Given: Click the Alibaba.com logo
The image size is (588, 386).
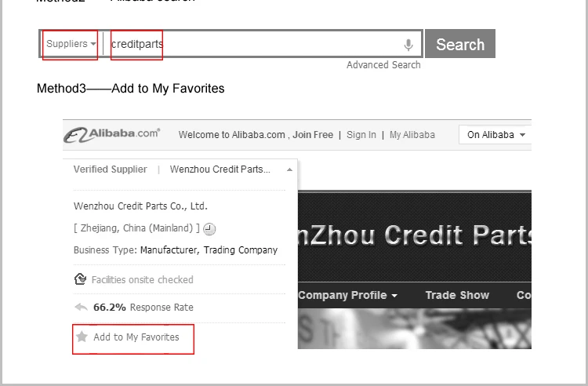Looking at the screenshot, I should click(x=112, y=135).
